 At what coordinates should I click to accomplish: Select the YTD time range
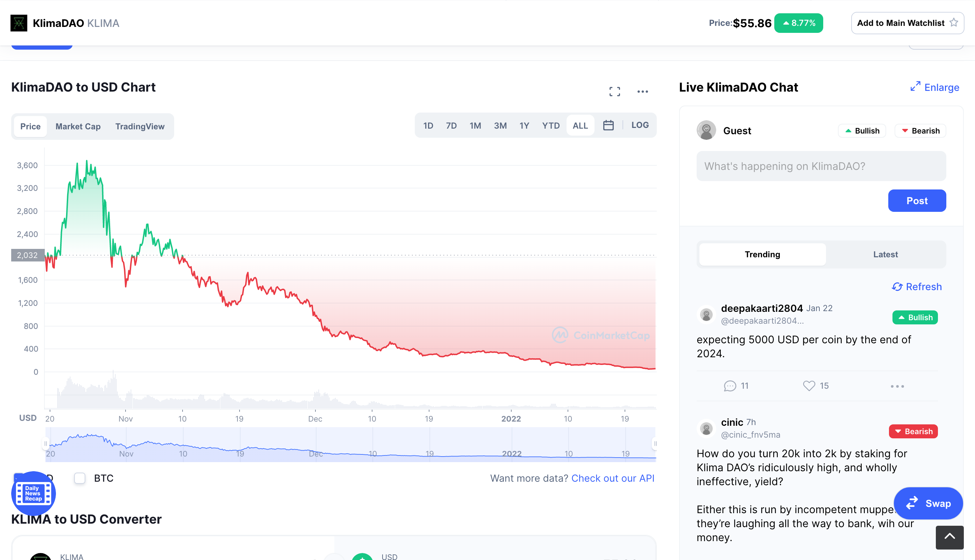pos(550,125)
